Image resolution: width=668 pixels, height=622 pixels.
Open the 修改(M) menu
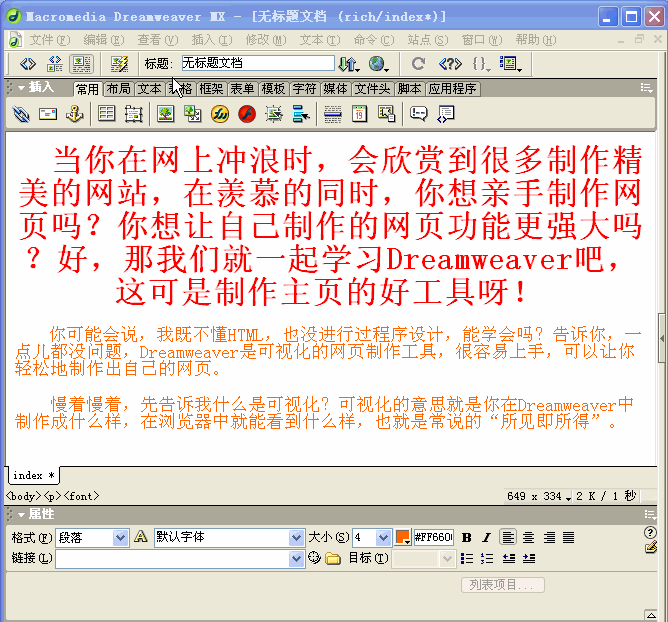coord(266,40)
